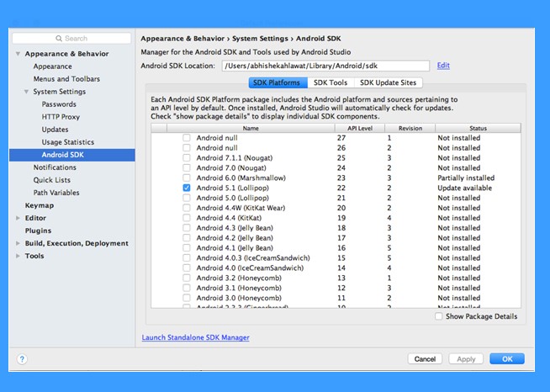Check Android 3.2 (Honeycomb) checkbox
The width and height of the screenshot is (550, 392).
point(187,278)
